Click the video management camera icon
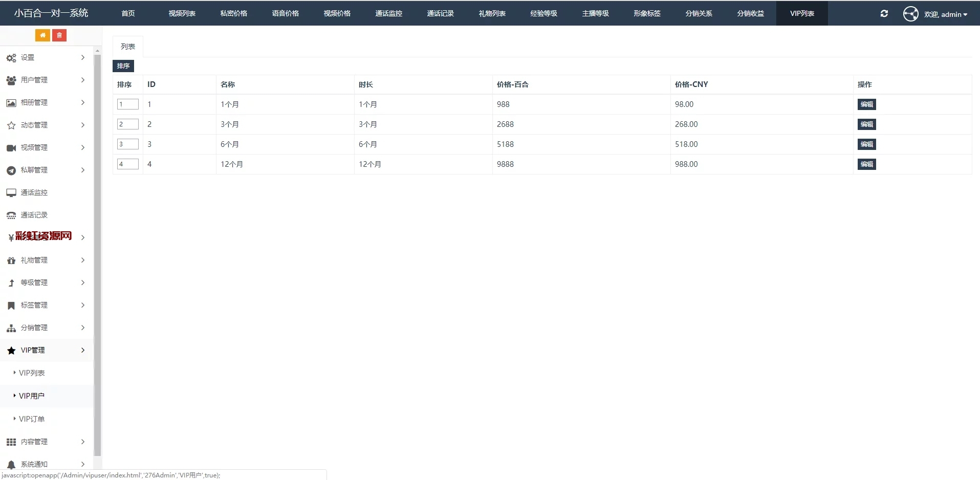The width and height of the screenshot is (980, 480). 11,148
